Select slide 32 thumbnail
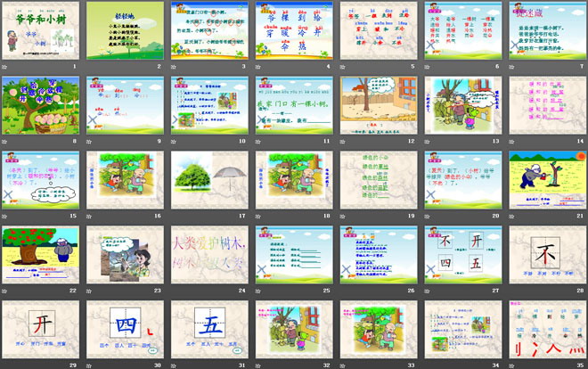The width and height of the screenshot is (588, 369). click(294, 329)
